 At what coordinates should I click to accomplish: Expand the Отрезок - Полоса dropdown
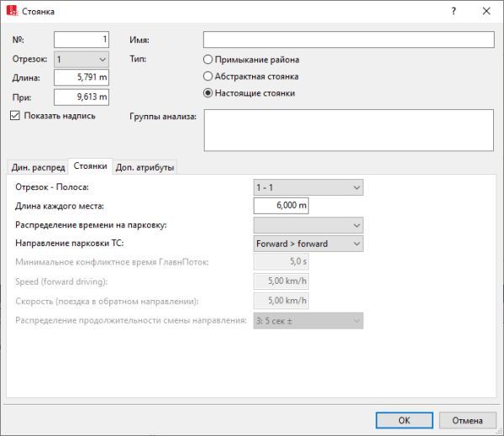point(307,186)
